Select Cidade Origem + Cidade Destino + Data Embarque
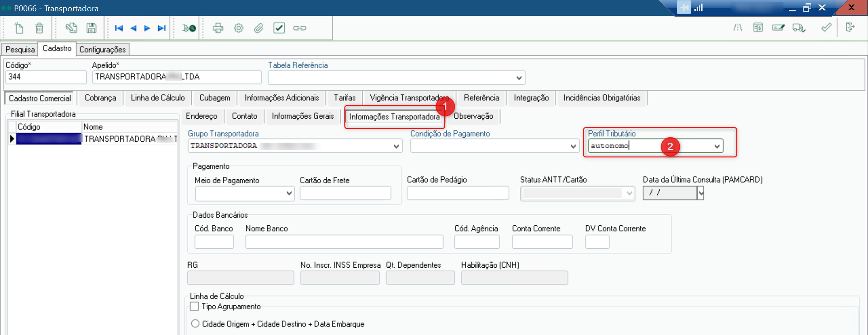 195,324
